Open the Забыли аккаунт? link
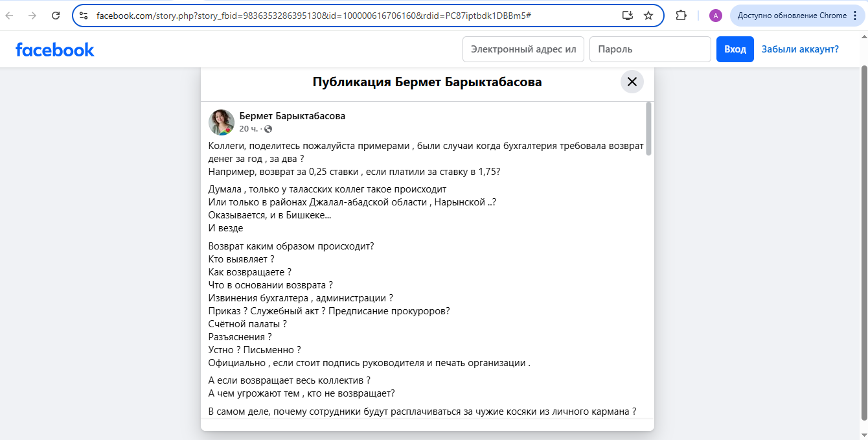The width and height of the screenshot is (868, 440). (x=800, y=49)
